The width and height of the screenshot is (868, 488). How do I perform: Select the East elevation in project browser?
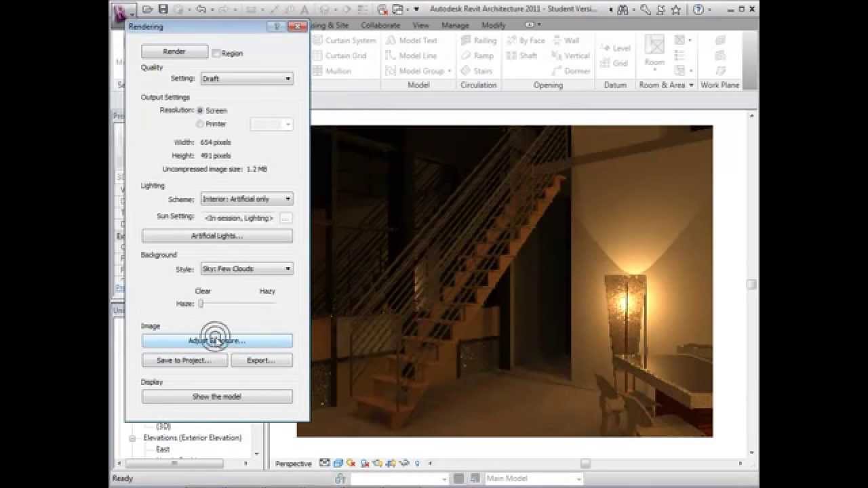pos(163,449)
